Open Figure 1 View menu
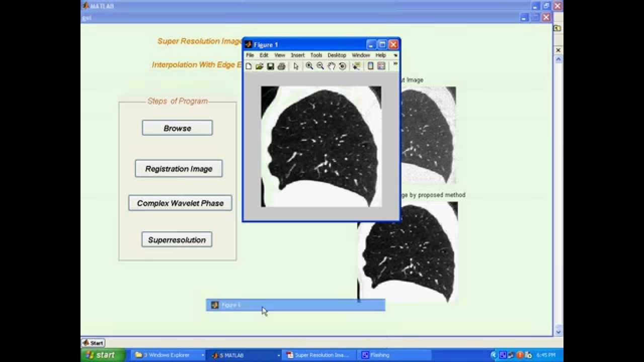 point(280,55)
